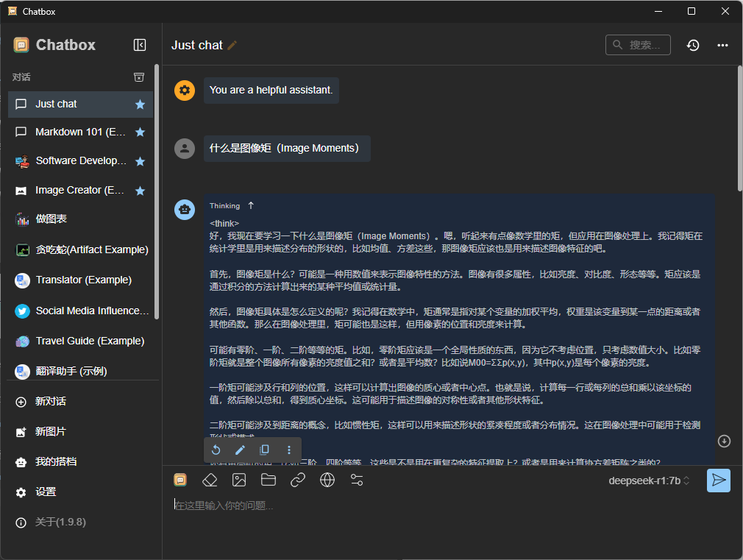Viewport: 743px width, 560px height.
Task: Click 新图片 to create a new image
Action: coord(50,432)
